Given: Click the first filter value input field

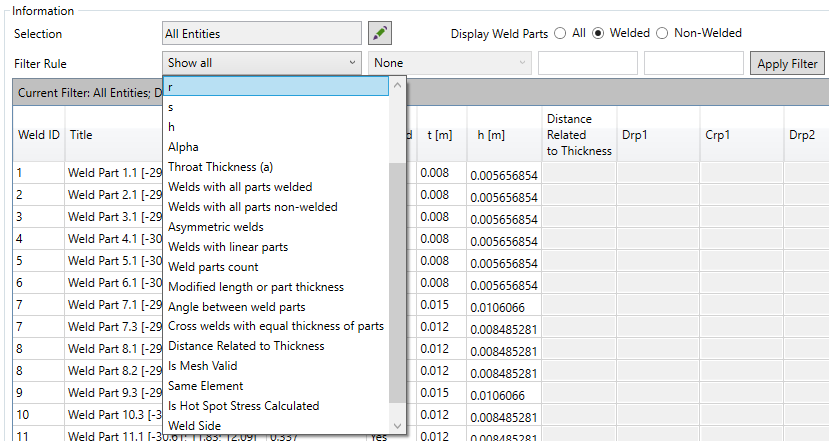Looking at the screenshot, I should tap(587, 63).
